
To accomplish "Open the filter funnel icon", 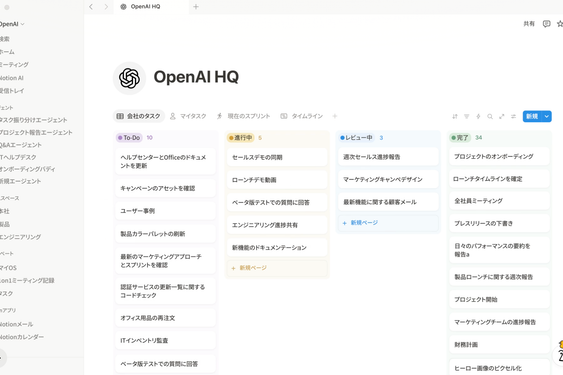I will click(466, 116).
